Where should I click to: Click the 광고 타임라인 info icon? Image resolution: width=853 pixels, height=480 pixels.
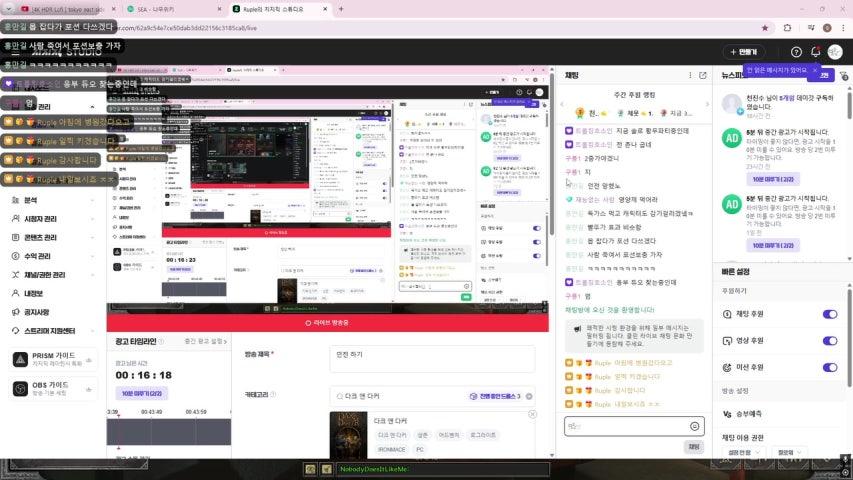point(161,342)
